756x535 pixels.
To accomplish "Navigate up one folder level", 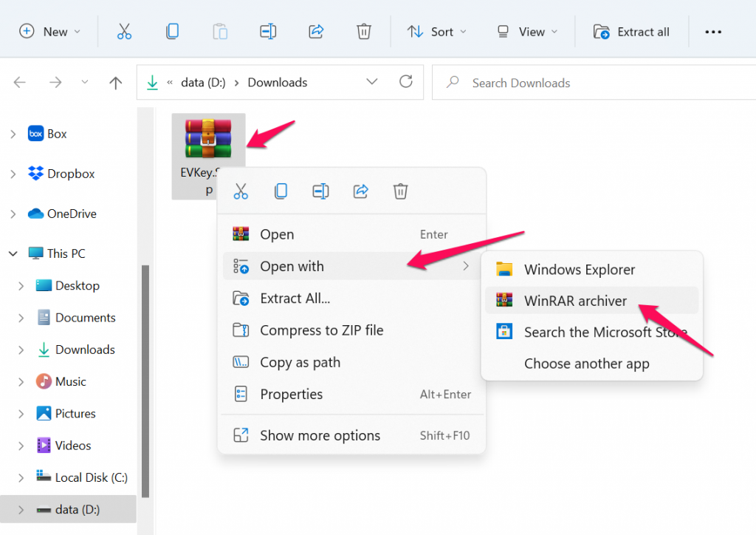I will click(115, 83).
